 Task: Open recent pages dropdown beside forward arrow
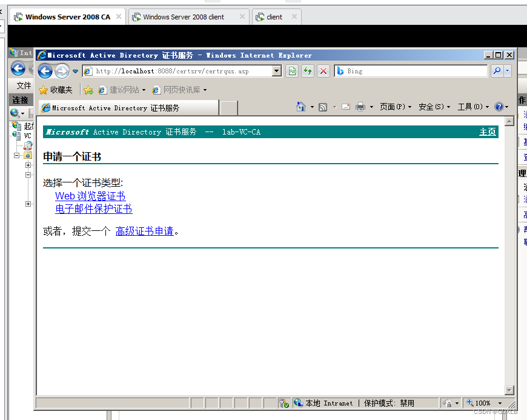click(75, 72)
